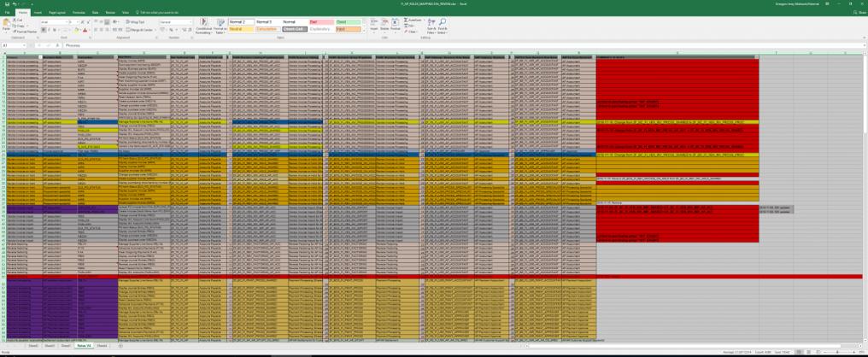Screen dimensions: 868x357
Task: Expand the Name Box dropdown
Action: click(24, 45)
